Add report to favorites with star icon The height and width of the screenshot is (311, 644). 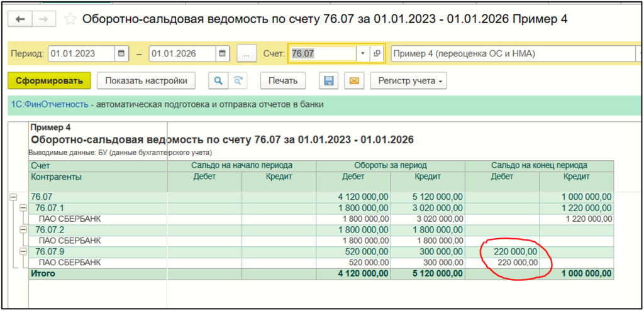70,19
